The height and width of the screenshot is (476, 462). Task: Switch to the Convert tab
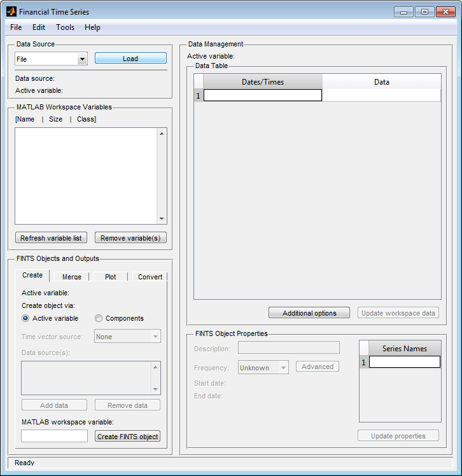(150, 277)
